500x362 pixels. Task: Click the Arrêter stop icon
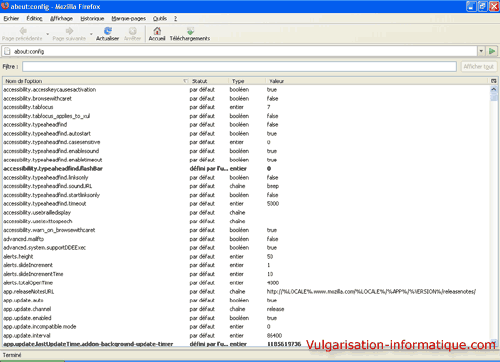[133, 31]
